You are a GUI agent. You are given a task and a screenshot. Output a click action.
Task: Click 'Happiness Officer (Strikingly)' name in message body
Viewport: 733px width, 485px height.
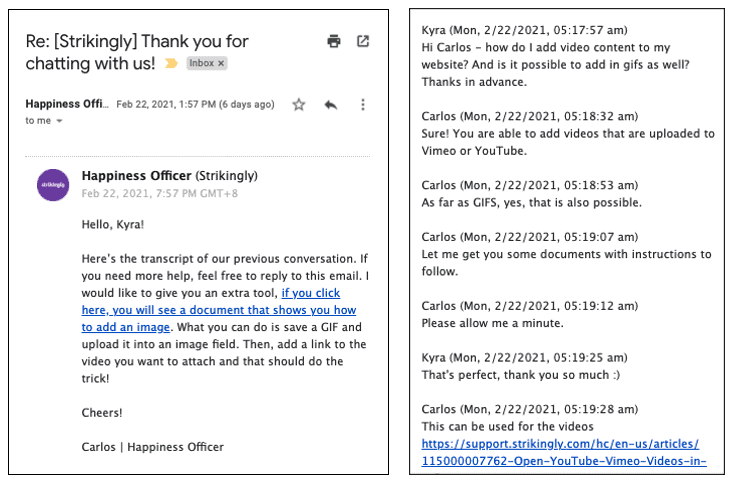click(x=169, y=176)
